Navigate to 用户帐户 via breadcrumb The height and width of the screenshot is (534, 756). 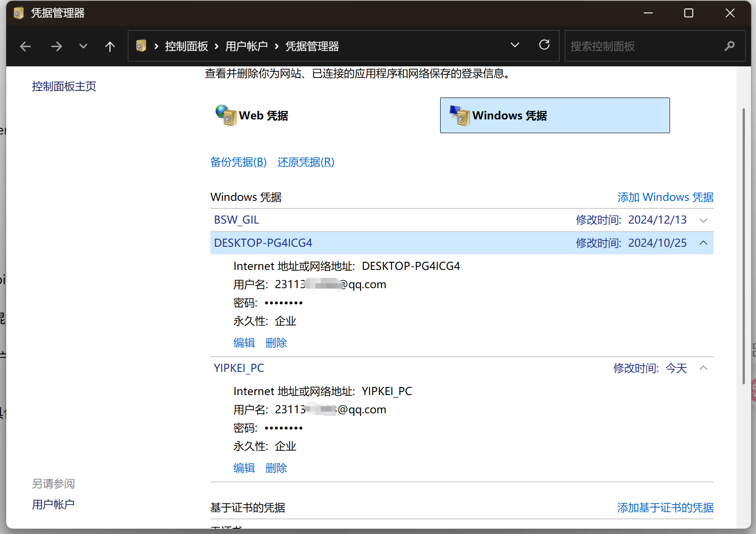coord(246,46)
